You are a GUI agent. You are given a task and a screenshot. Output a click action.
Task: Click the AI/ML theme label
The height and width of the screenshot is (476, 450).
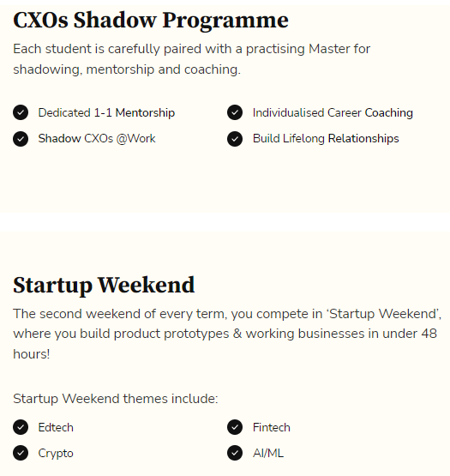[268, 453]
